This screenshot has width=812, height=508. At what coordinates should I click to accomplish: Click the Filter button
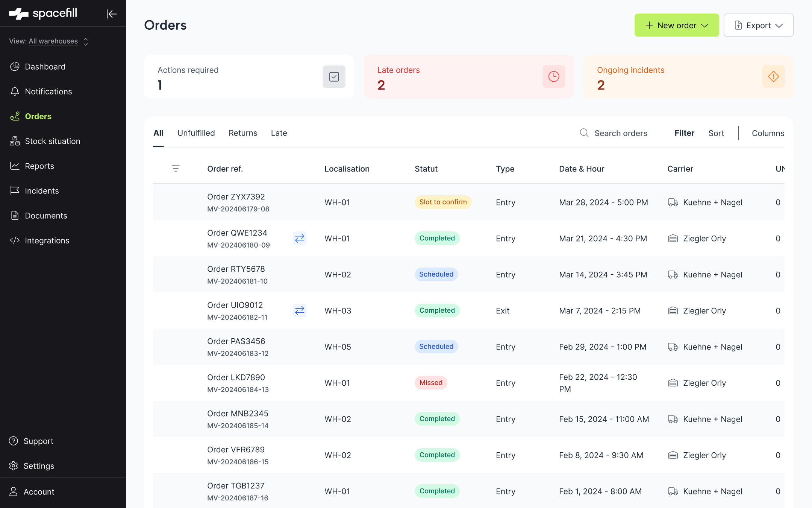[684, 133]
